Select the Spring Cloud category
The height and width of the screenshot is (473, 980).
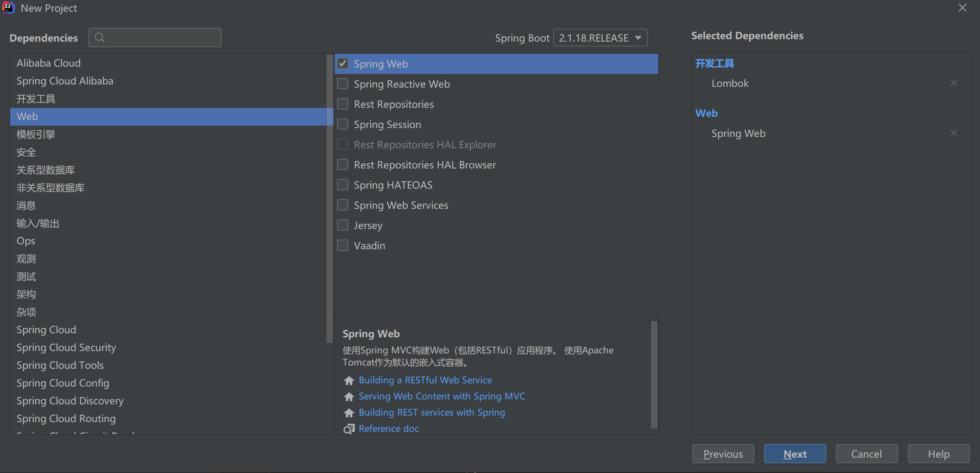point(46,329)
